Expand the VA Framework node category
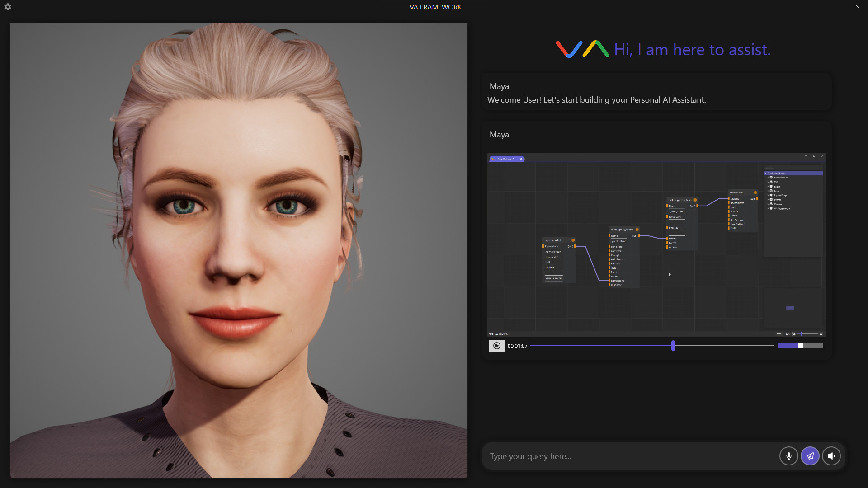Screen dimensions: 868x488 pyautogui.click(x=768, y=209)
